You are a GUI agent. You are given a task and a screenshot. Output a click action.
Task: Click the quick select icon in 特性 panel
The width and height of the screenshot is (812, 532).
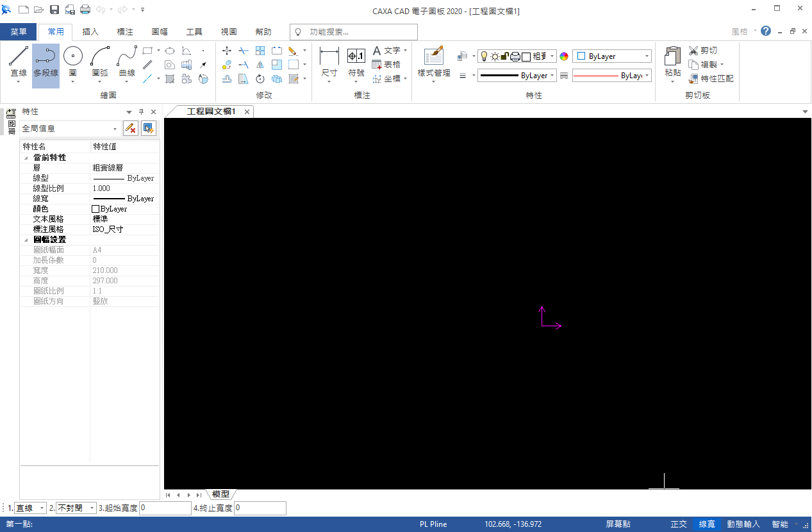pos(149,128)
